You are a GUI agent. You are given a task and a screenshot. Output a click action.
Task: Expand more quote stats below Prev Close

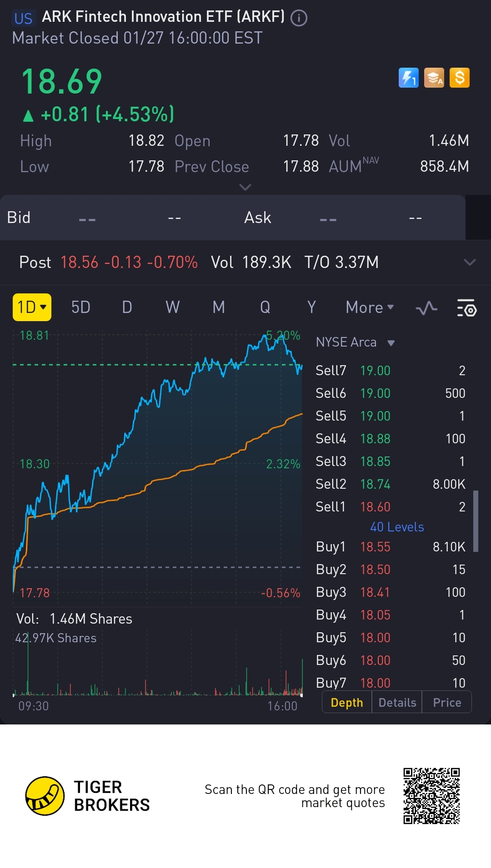pos(245,187)
